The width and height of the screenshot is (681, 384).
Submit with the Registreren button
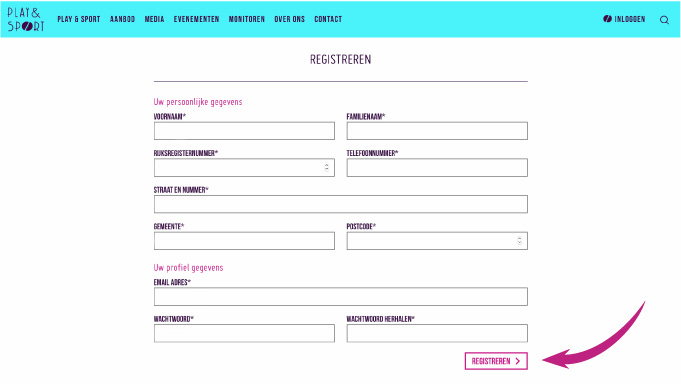[496, 361]
